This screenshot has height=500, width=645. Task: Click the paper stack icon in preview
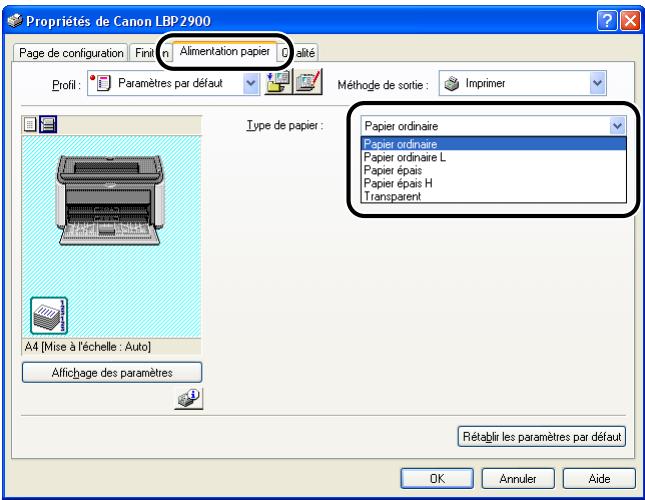tap(49, 315)
